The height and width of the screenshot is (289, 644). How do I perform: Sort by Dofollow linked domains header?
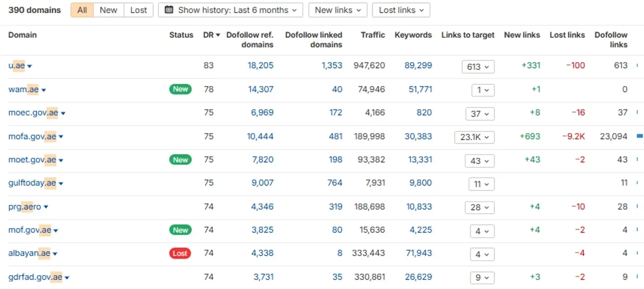(314, 40)
